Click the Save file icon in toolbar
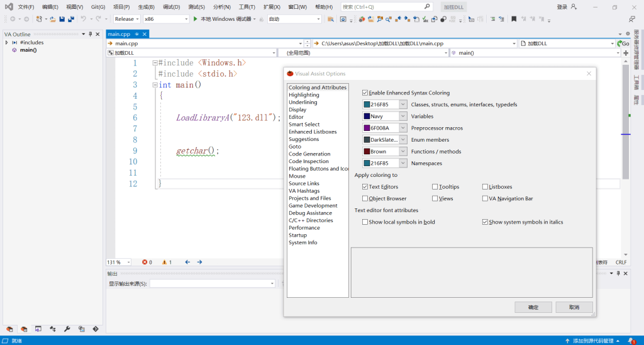The image size is (644, 345). pos(62,19)
